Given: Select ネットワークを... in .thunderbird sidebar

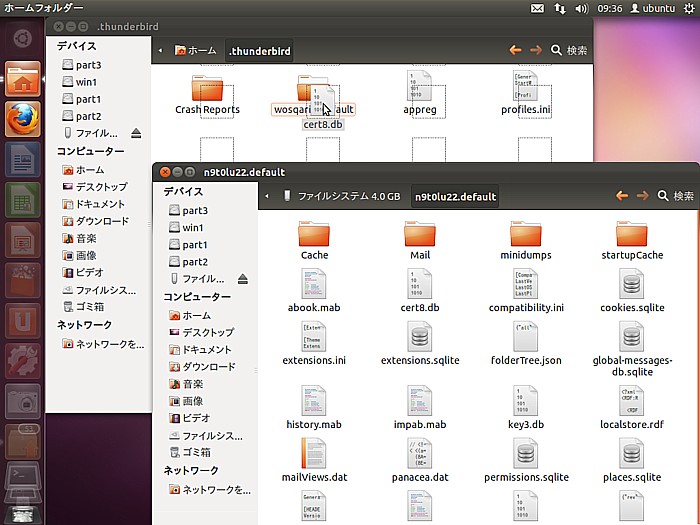Looking at the screenshot, I should pyautogui.click(x=103, y=344).
